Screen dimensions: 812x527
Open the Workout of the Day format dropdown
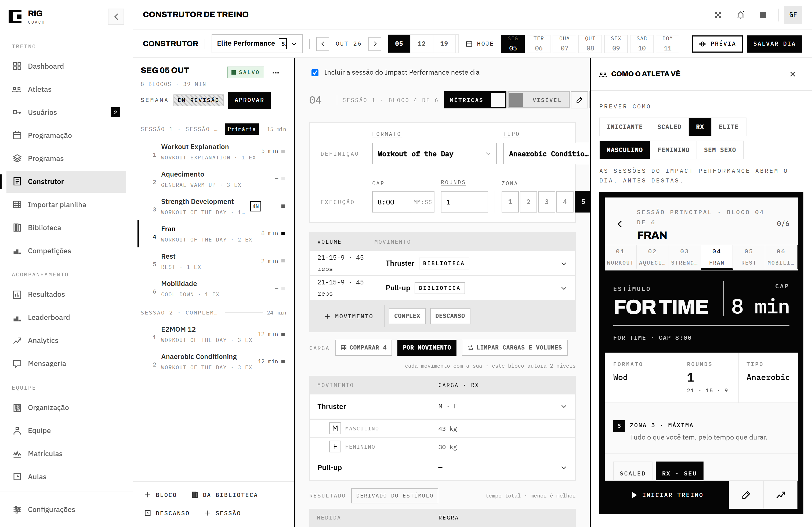click(x=434, y=154)
